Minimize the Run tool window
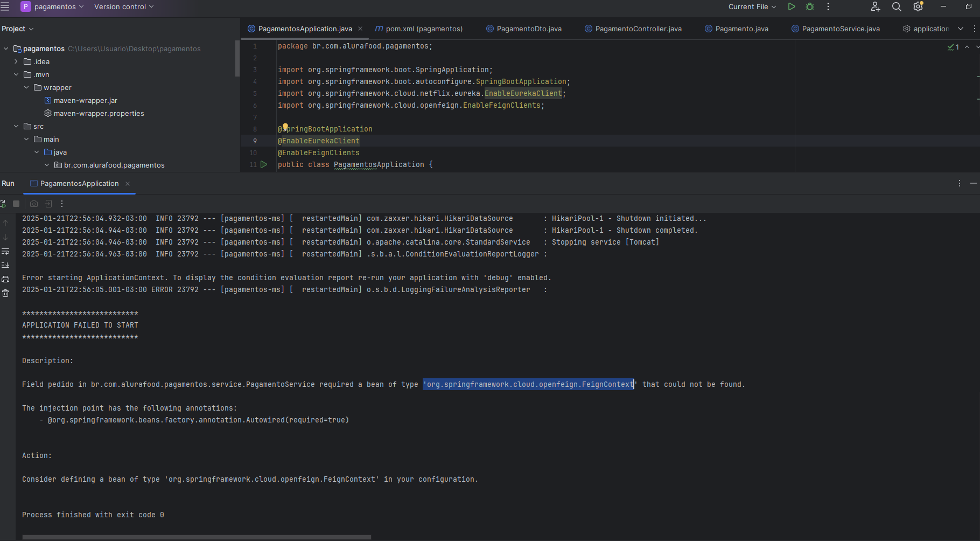 point(974,183)
